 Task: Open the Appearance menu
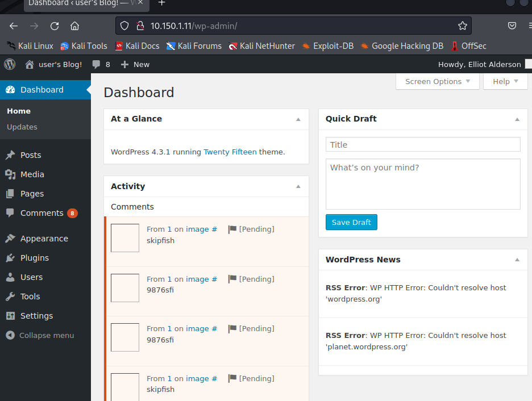(44, 239)
